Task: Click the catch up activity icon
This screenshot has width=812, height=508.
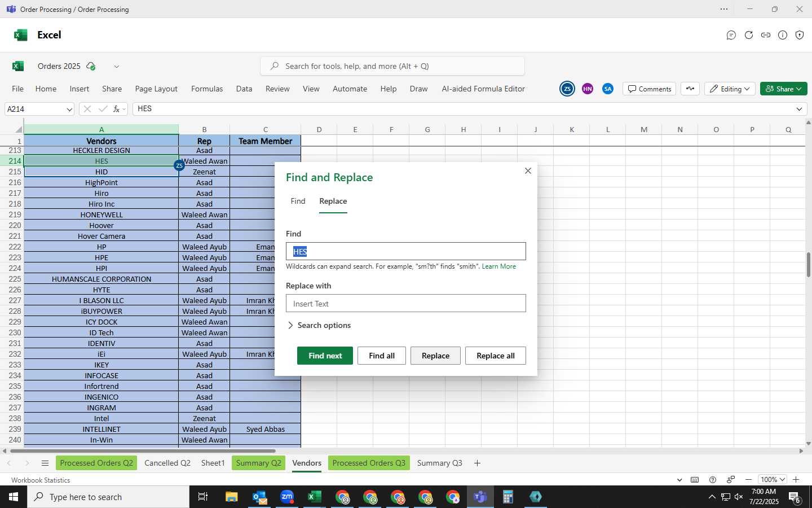Action: pos(690,89)
